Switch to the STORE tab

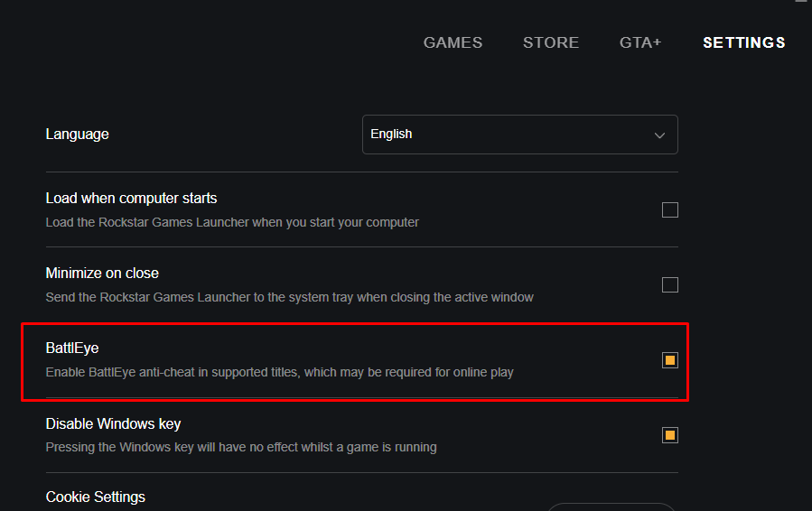pos(550,42)
